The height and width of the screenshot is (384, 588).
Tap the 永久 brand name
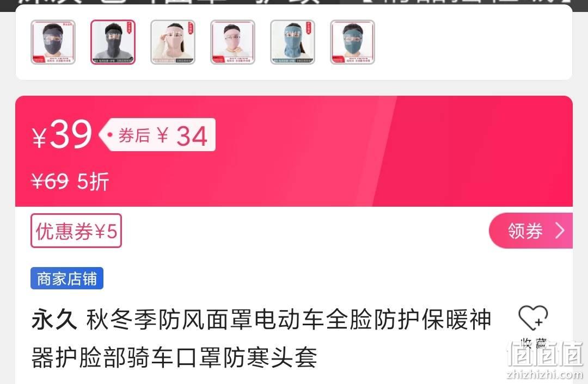pyautogui.click(x=54, y=320)
